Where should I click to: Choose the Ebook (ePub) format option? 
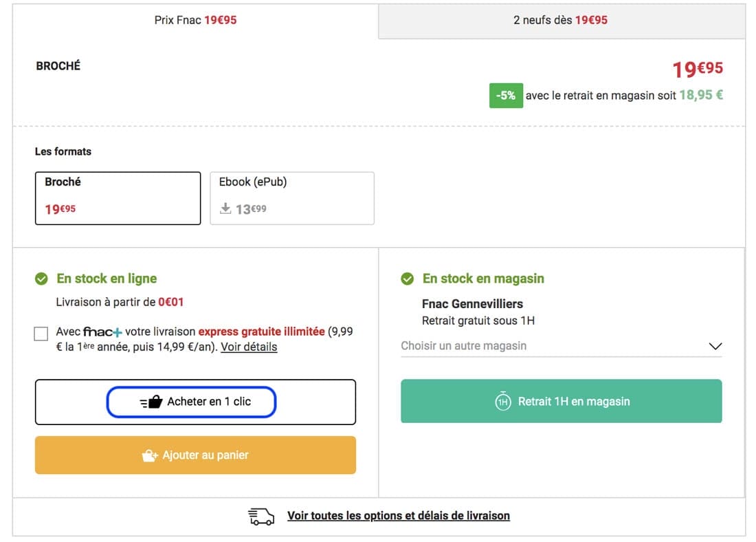[x=291, y=198]
